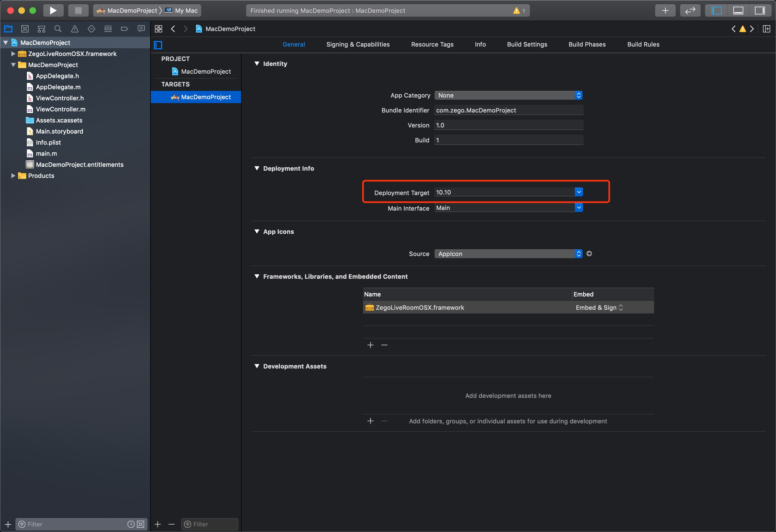Screen dimensions: 776x532
Task: Expand ZegoLiveRoomOSX.framework in navigator
Action: pyautogui.click(x=13, y=54)
